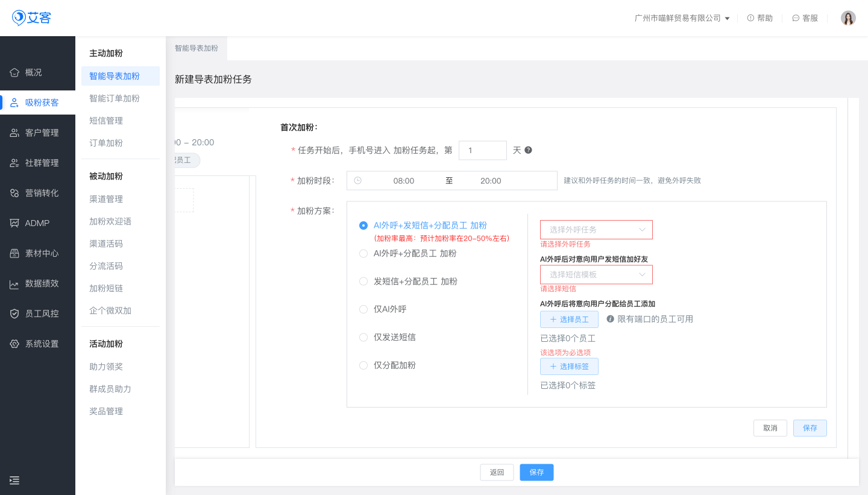Click the 客服 link text
Image resolution: width=868 pixels, height=495 pixels.
810,18
